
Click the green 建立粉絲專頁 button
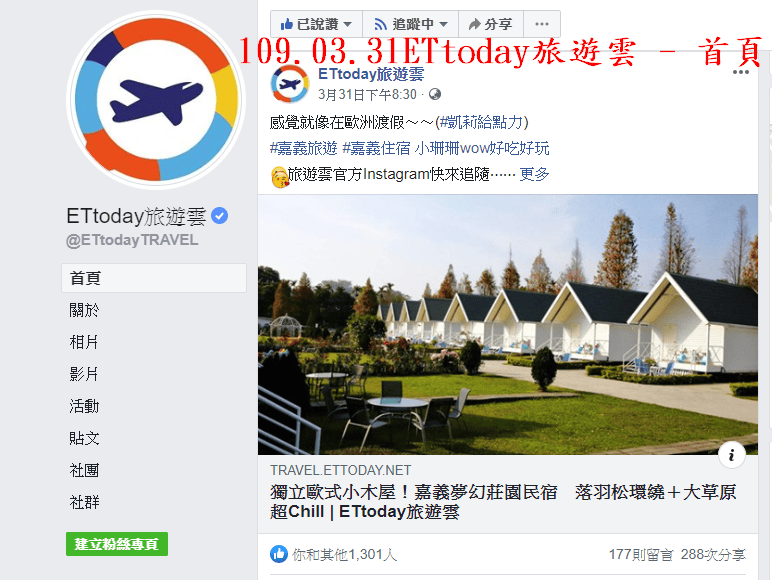pos(117,544)
